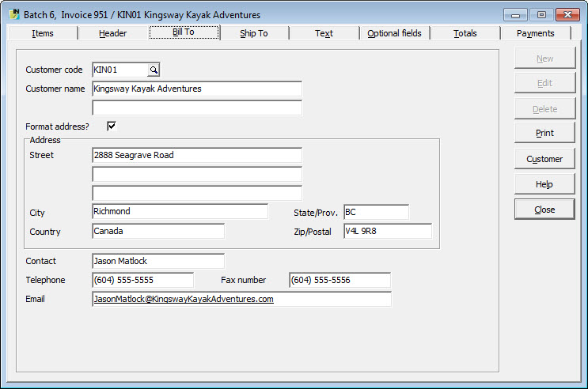Select the City field containing Richmond

coord(180,212)
